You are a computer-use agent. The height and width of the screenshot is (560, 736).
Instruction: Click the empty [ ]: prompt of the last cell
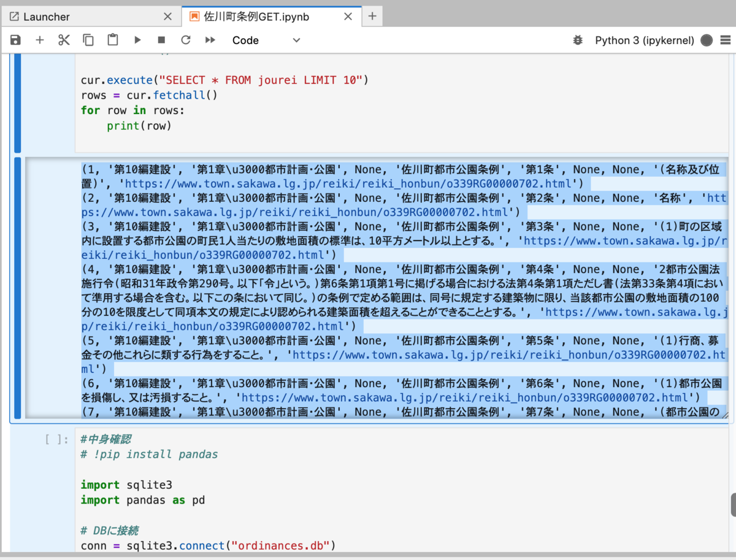(57, 439)
